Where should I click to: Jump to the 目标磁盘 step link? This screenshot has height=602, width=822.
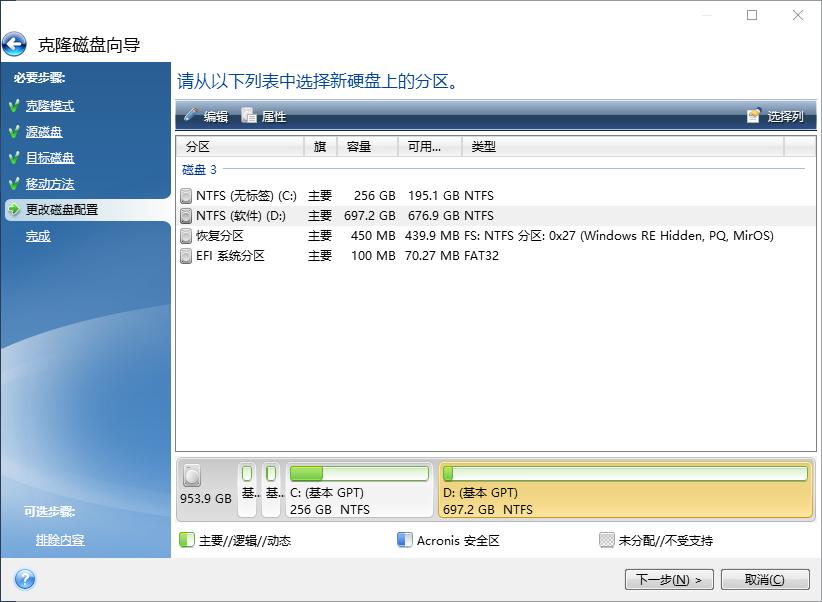[x=52, y=158]
